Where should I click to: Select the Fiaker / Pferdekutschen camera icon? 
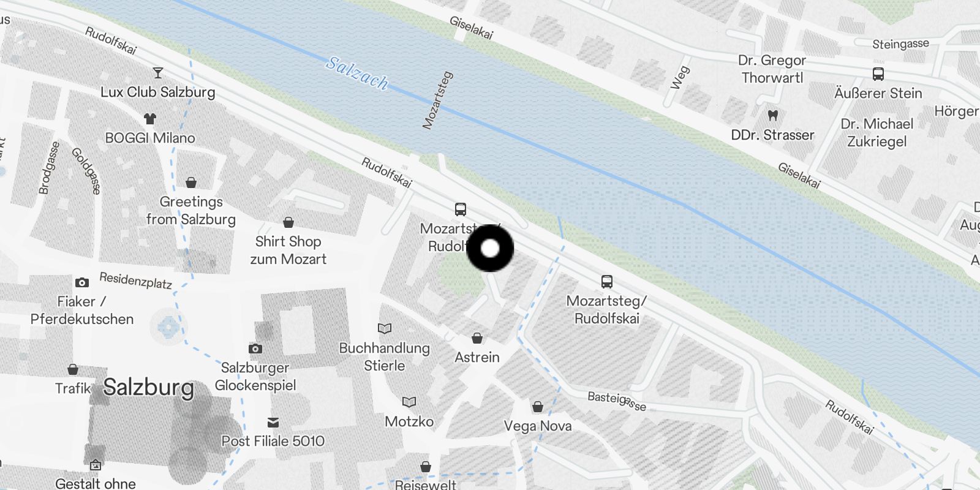[82, 282]
